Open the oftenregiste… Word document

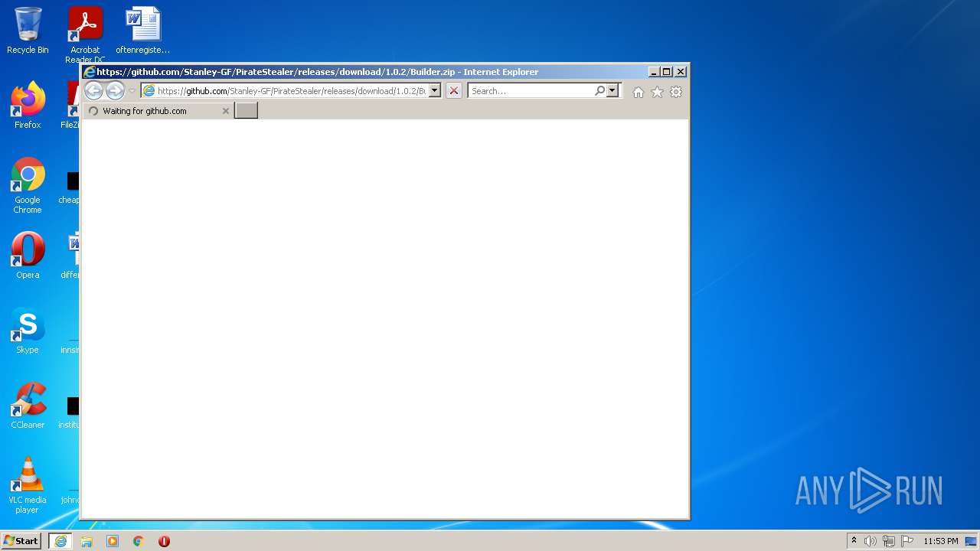click(143, 31)
